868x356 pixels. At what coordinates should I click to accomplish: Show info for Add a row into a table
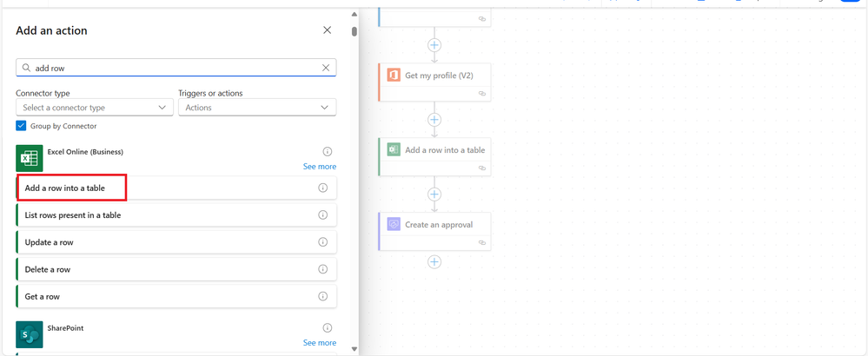click(322, 188)
